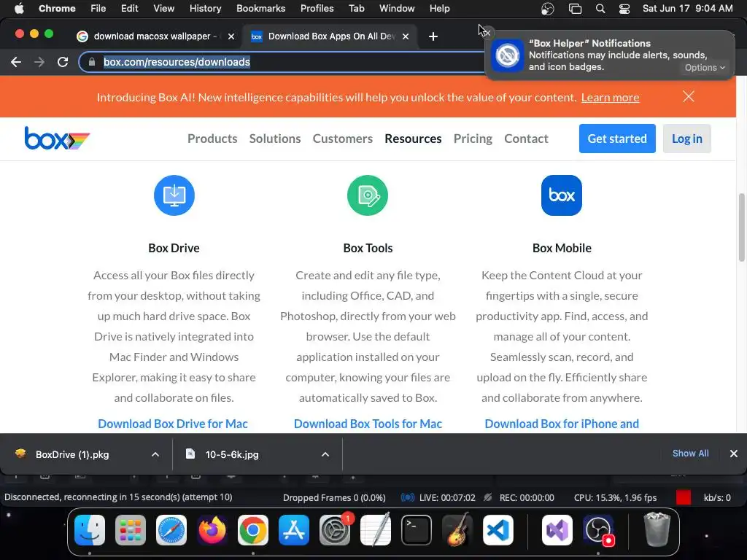Open Chrome's History menu
747x560 pixels.
click(205, 9)
